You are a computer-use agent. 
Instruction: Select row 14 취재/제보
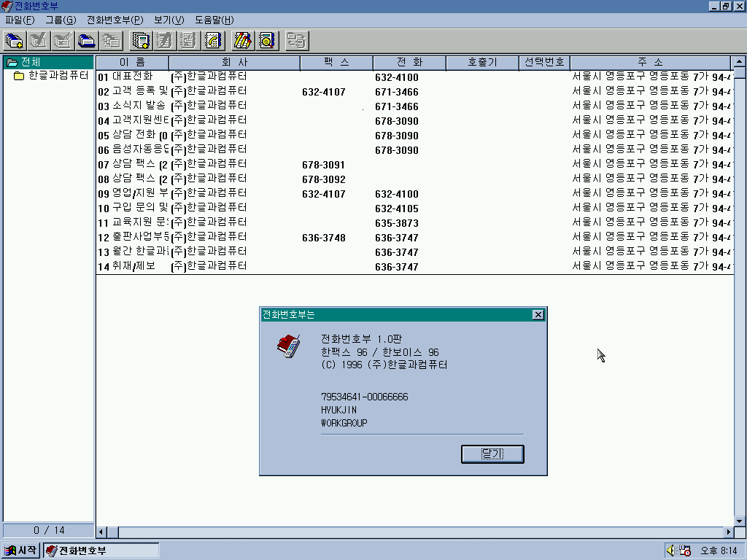point(414,266)
